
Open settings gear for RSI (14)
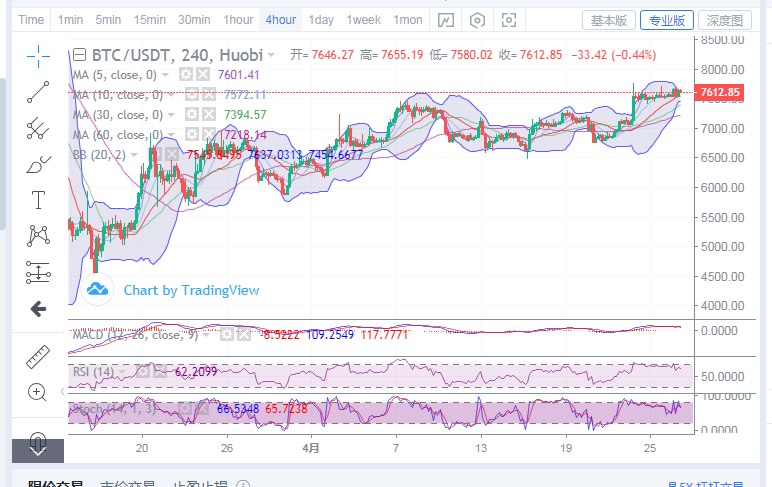[x=143, y=371]
